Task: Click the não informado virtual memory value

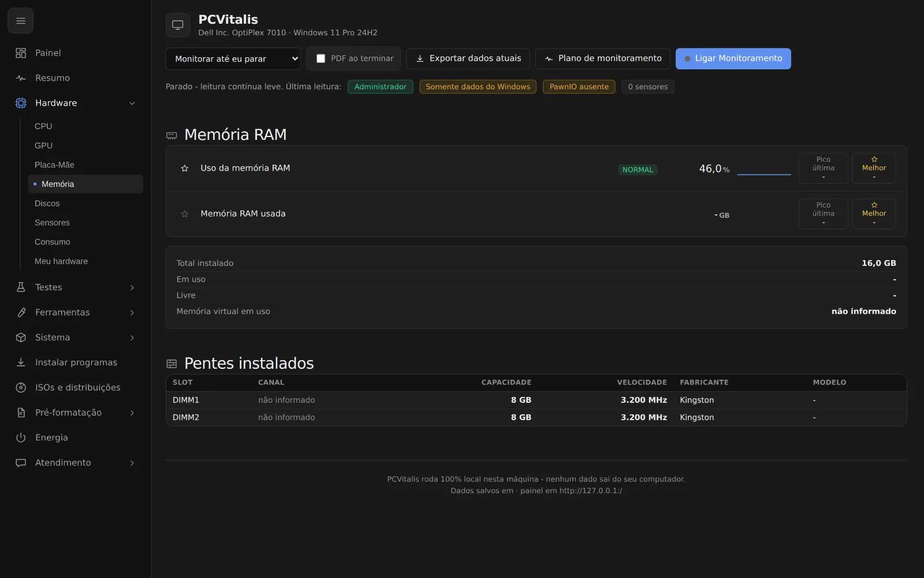Action: (x=864, y=312)
